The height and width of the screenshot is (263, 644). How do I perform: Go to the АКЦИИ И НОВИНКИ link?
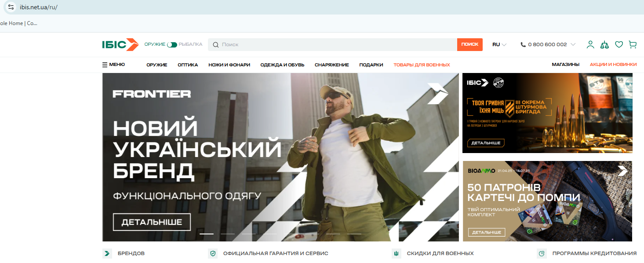[x=613, y=65]
